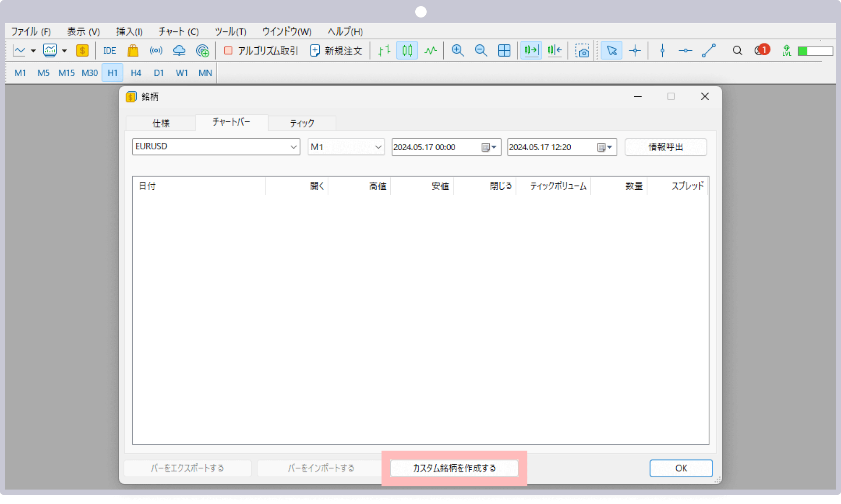Select the MN timeframe
841x504 pixels.
205,73
